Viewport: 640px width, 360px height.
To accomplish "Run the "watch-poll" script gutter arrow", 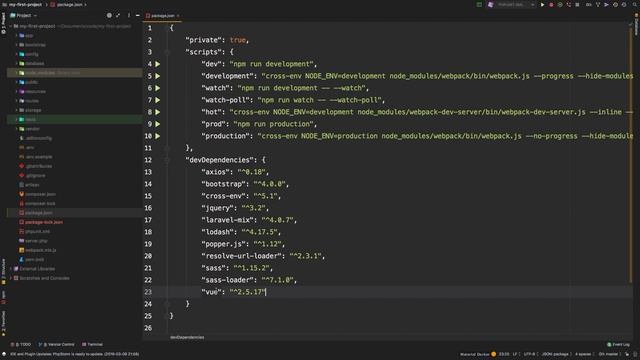I will 158,100.
